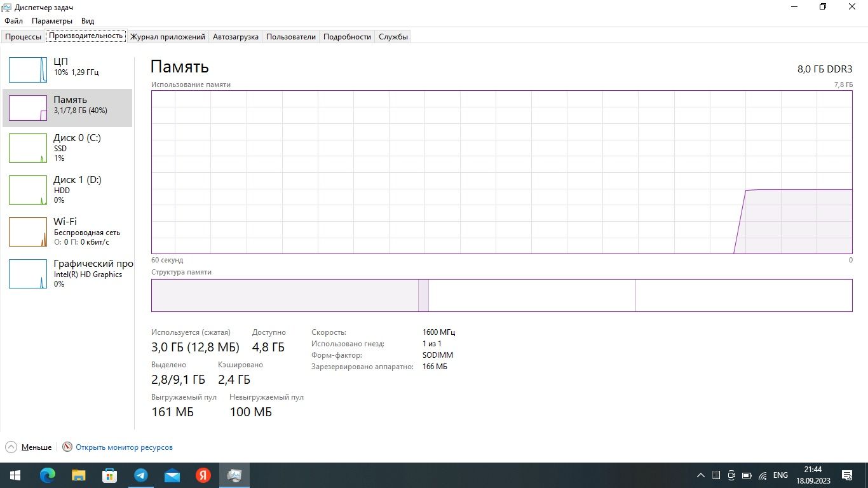868x488 pixels.
Task: Open the Mail app from taskbar
Action: click(172, 475)
